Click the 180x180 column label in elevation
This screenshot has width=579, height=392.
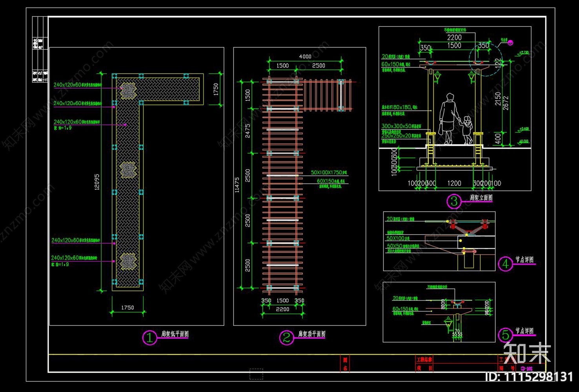tap(399, 107)
